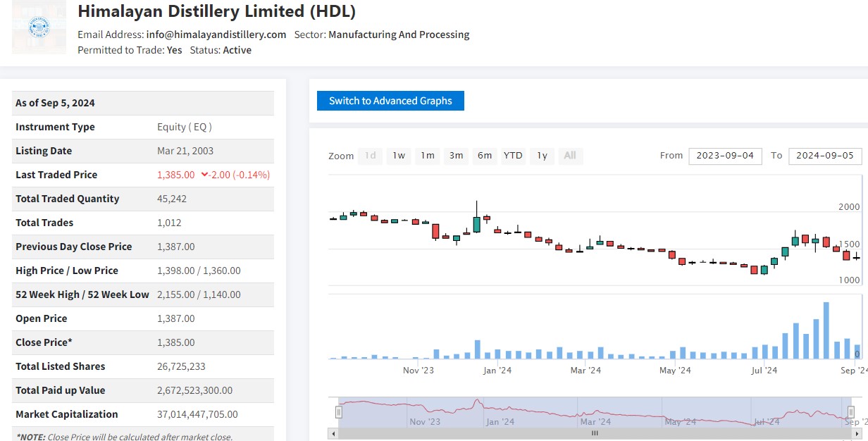Click the right arrow of the chart scrollbar
Viewport: 868px width, 441px height.
(857, 433)
